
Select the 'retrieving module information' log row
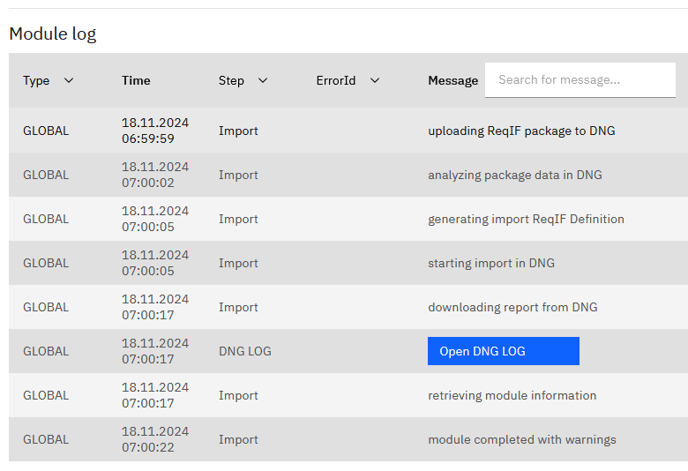[x=512, y=395]
